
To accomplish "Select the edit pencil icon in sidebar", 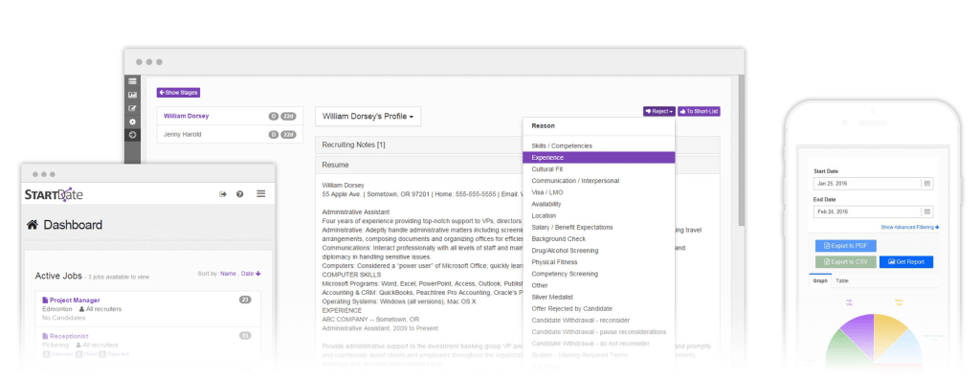I will click(132, 108).
